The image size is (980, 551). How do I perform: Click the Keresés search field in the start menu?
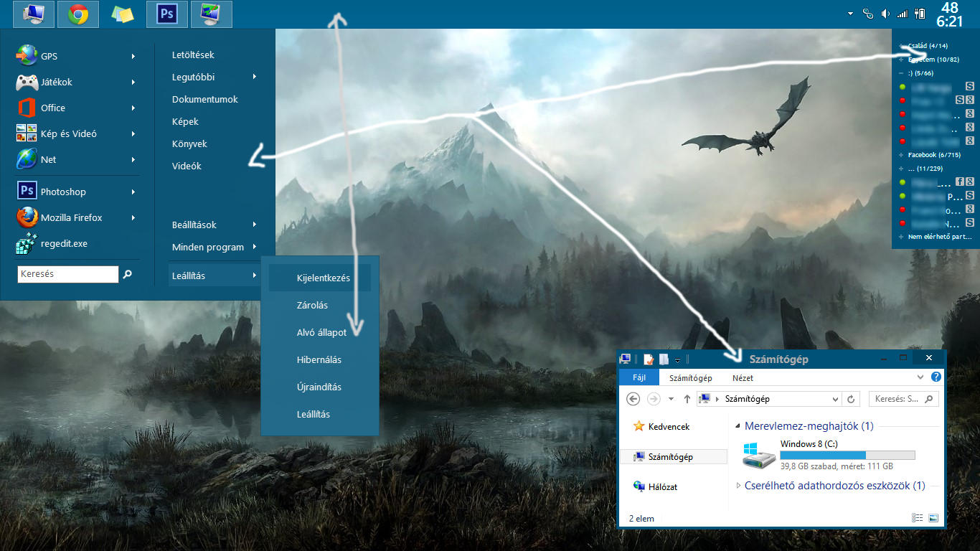pos(68,274)
